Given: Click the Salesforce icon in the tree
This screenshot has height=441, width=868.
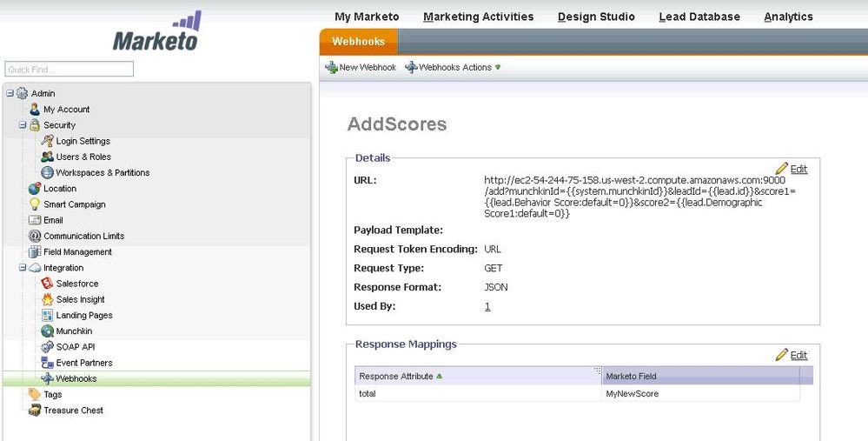Looking at the screenshot, I should (x=48, y=284).
